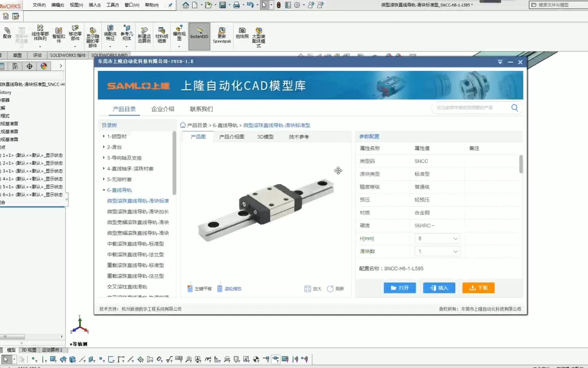The height and width of the screenshot is (368, 588).
Task: Select 微型滚珠直线导轨-滑块加长 in tree
Action: (138, 212)
